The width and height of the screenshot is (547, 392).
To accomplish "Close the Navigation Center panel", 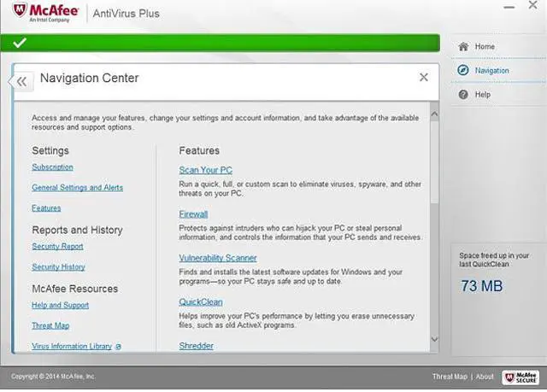I will [423, 78].
